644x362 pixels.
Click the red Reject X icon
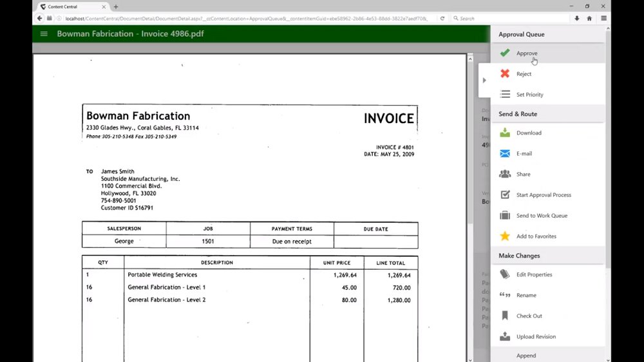pyautogui.click(x=505, y=73)
